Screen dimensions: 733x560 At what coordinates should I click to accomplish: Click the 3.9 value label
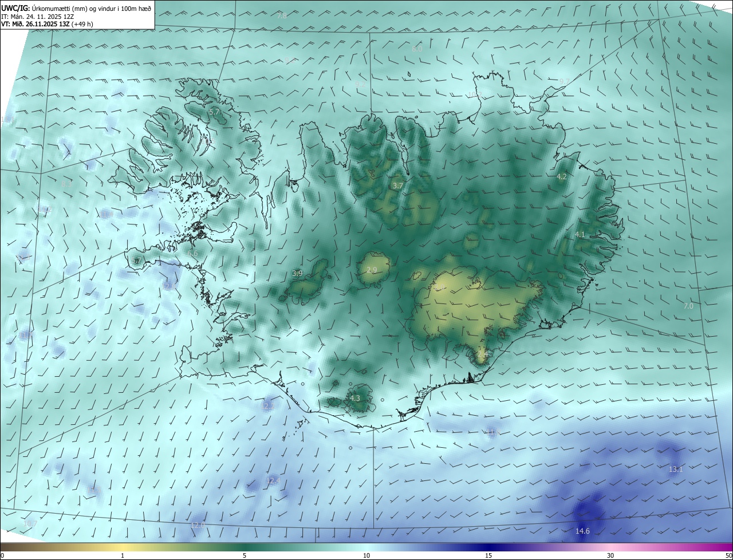pos(297,274)
